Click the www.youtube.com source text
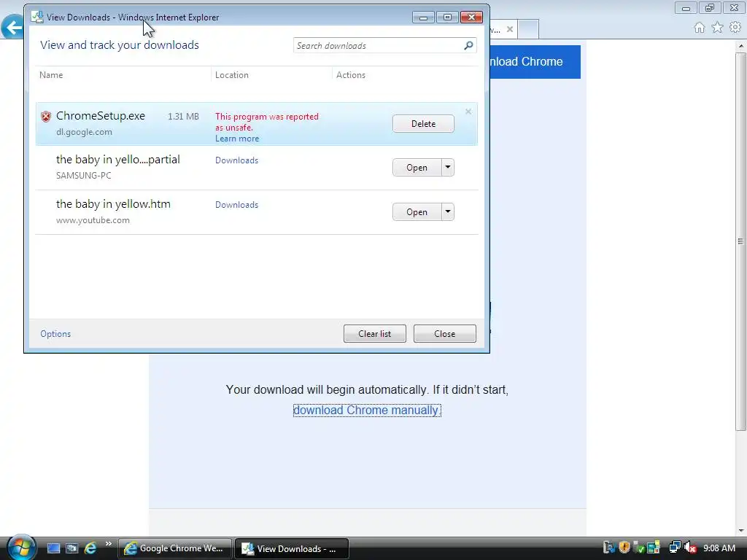 tap(93, 220)
